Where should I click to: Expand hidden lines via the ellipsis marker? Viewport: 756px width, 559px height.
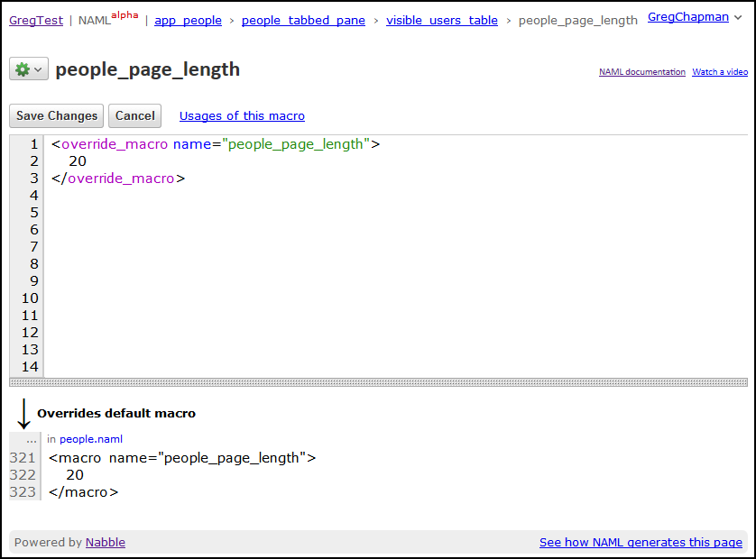tap(32, 439)
